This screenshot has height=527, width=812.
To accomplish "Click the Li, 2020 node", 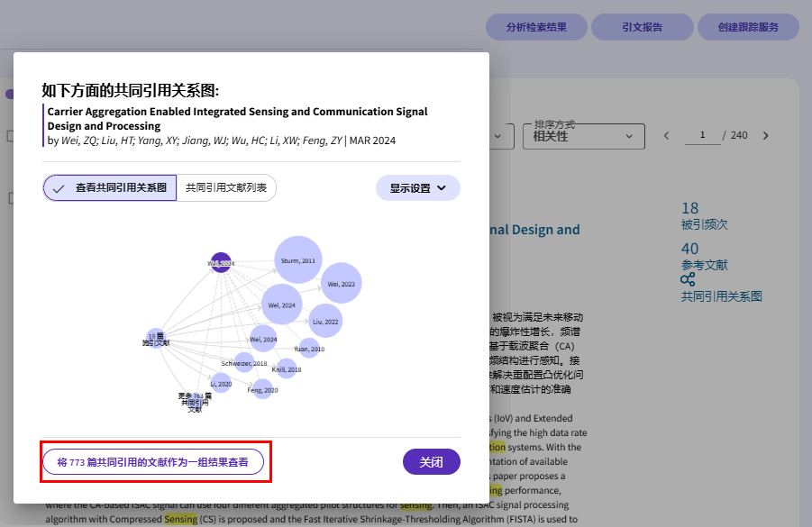I will click(221, 383).
